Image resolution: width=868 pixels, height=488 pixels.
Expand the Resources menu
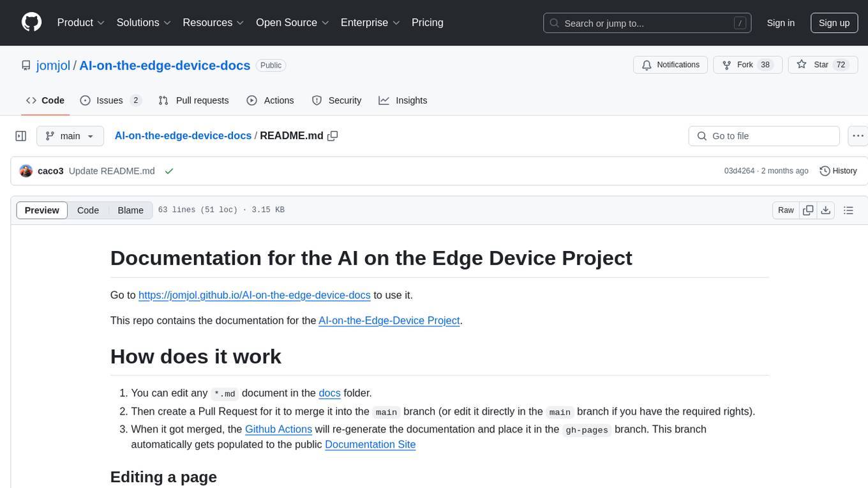tap(213, 22)
